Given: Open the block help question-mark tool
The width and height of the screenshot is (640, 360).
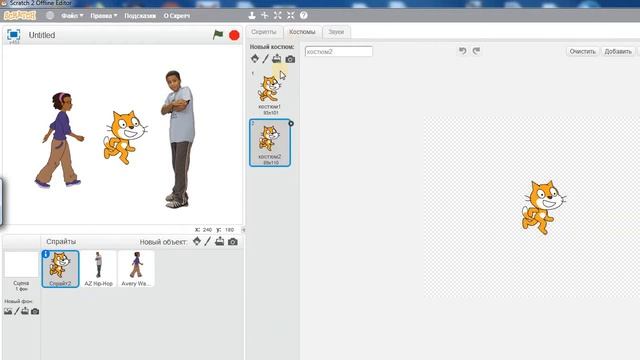Looking at the screenshot, I should click(x=304, y=16).
